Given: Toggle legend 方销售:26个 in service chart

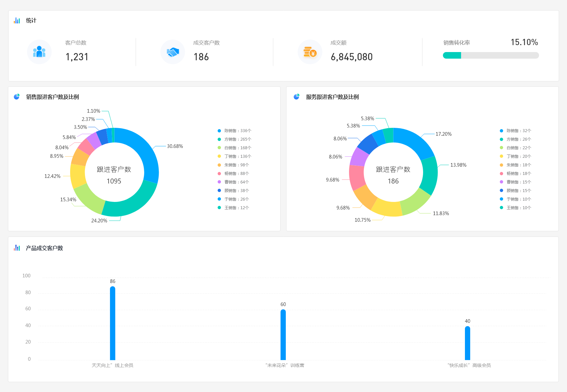Looking at the screenshot, I should [516, 139].
